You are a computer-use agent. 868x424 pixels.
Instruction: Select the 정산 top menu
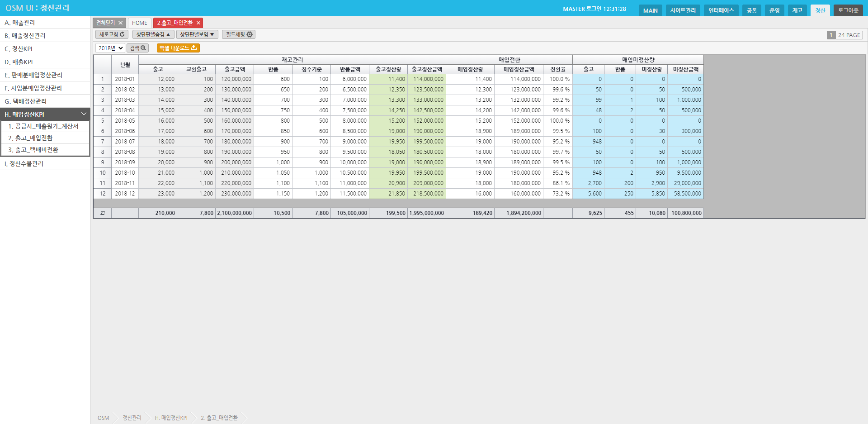point(821,10)
